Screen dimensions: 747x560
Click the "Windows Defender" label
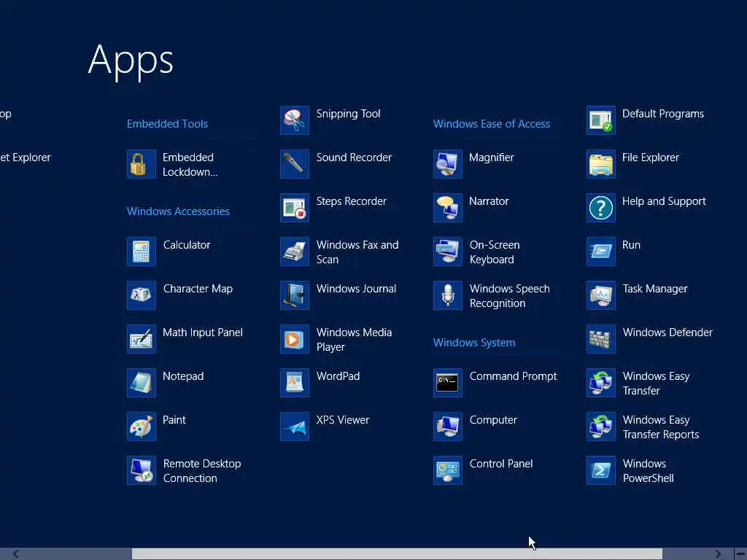pos(667,332)
